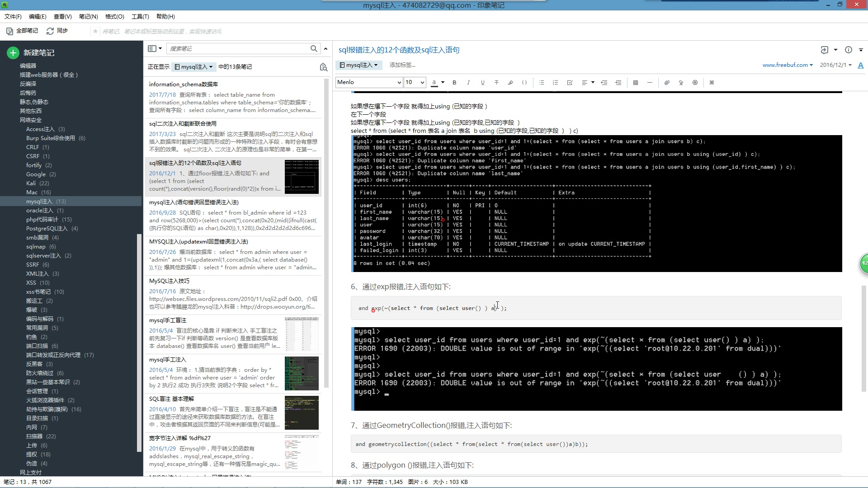
Task: Insert a numbered list
Action: (x=556, y=83)
